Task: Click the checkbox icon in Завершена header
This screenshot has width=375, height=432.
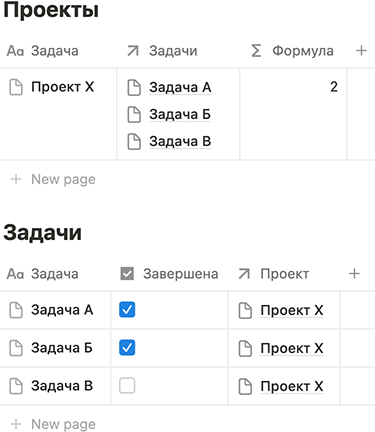Action: point(127,274)
